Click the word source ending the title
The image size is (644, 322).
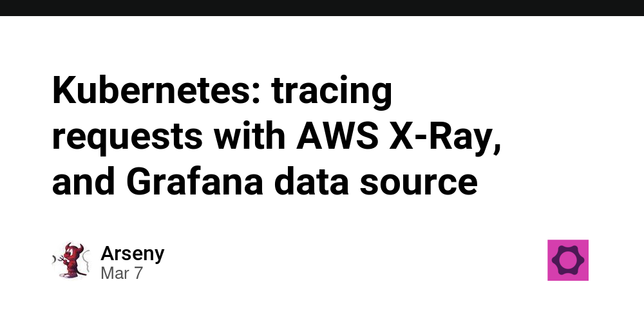tap(419, 184)
